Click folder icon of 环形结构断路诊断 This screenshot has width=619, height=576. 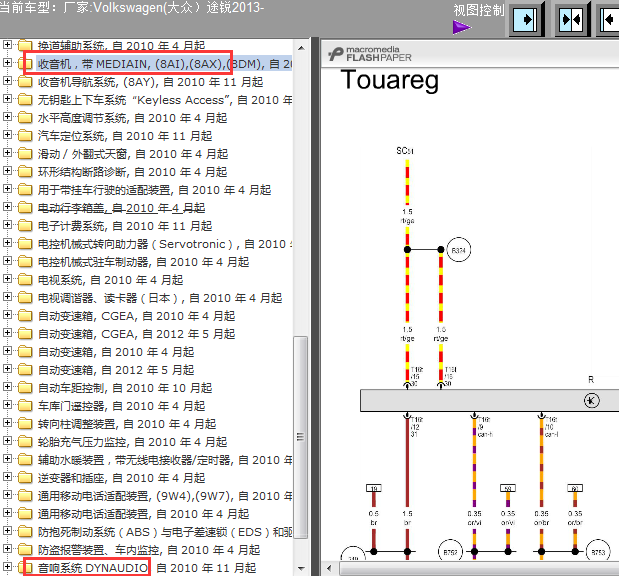tap(25, 172)
